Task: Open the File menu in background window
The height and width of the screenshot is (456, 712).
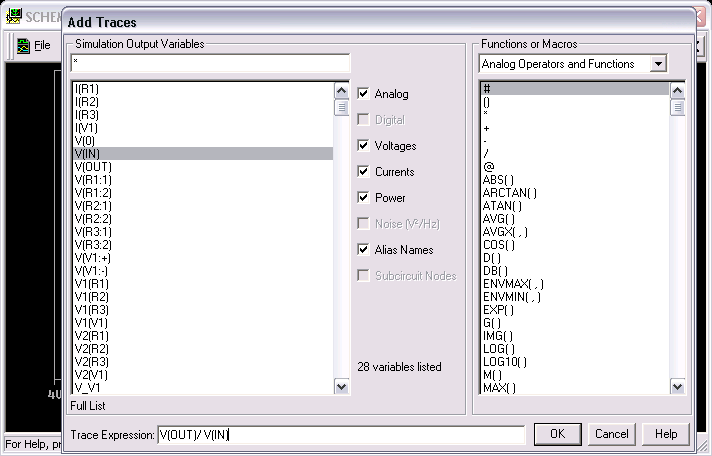Action: [42, 45]
